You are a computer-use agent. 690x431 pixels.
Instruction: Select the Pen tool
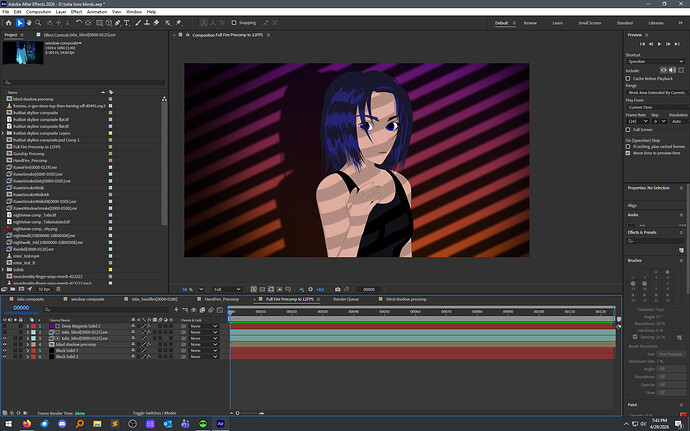click(117, 23)
